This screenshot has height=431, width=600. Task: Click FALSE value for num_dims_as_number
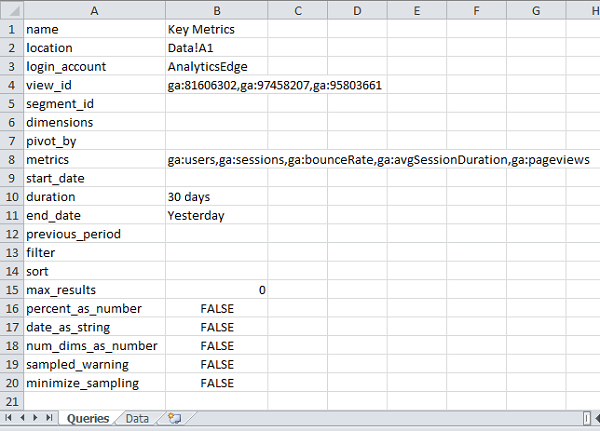click(x=217, y=346)
